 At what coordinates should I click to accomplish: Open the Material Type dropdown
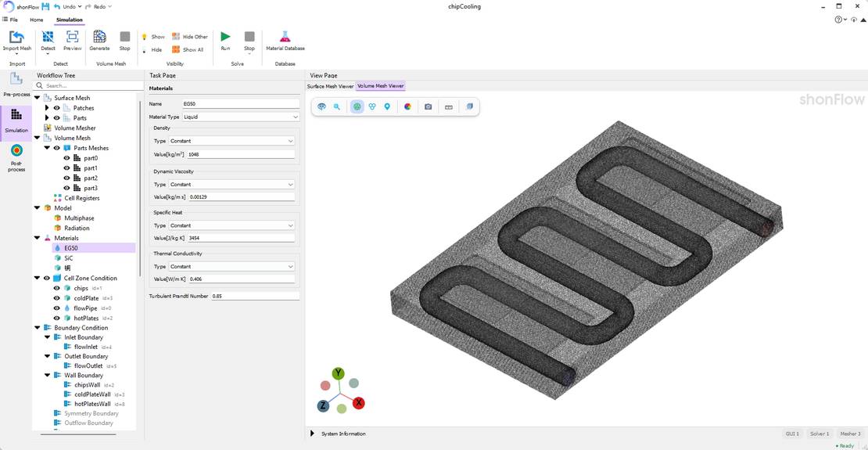coord(242,117)
